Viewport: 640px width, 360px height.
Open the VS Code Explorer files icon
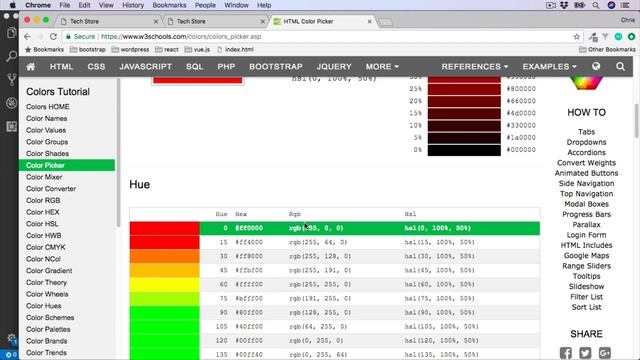11,33
